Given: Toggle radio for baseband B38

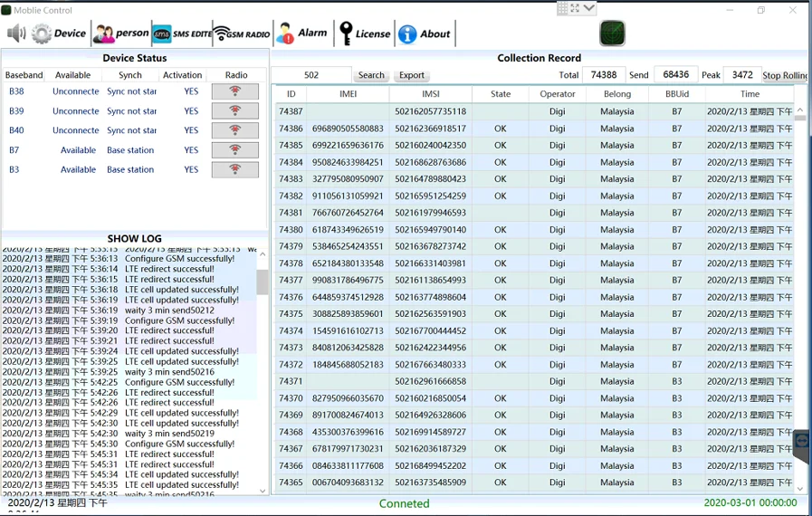Looking at the screenshot, I should point(234,91).
